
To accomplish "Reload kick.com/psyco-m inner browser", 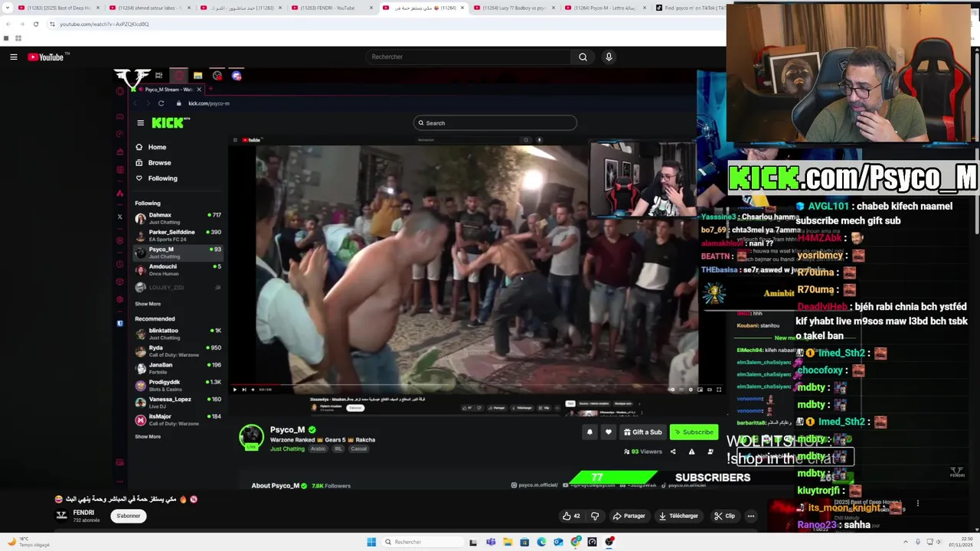I will (161, 103).
